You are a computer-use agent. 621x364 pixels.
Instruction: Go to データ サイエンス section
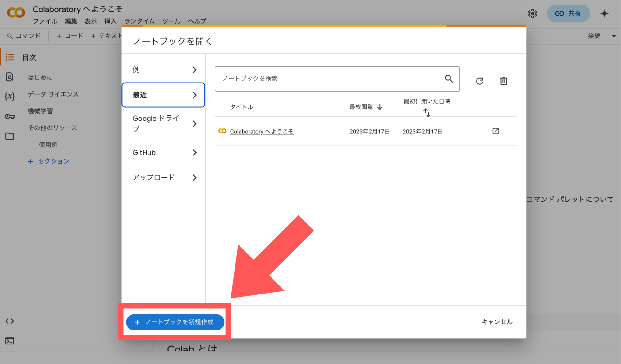click(x=53, y=94)
